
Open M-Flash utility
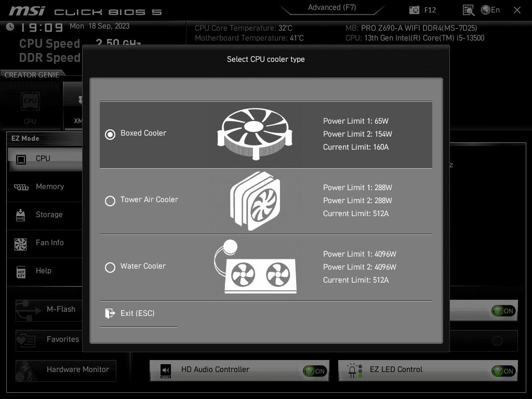tap(49, 310)
